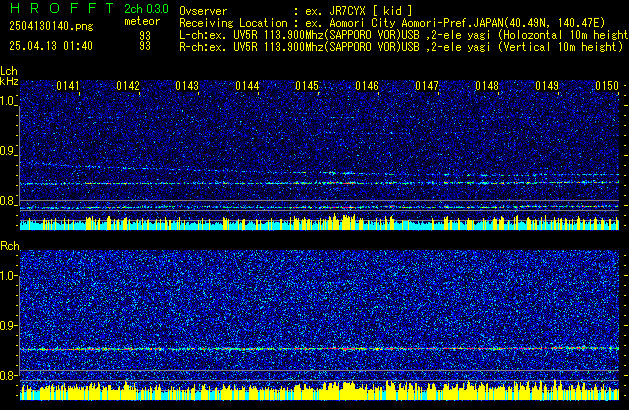This screenshot has height=410, width=629.
Task: Click the Lch yellow-cyan signal level bar graph
Action: 319,223
